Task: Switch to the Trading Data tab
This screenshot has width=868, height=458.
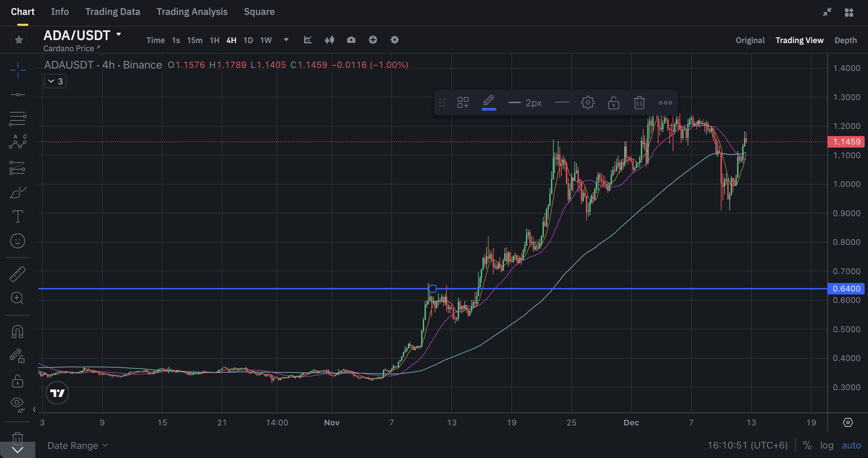Action: 113,12
